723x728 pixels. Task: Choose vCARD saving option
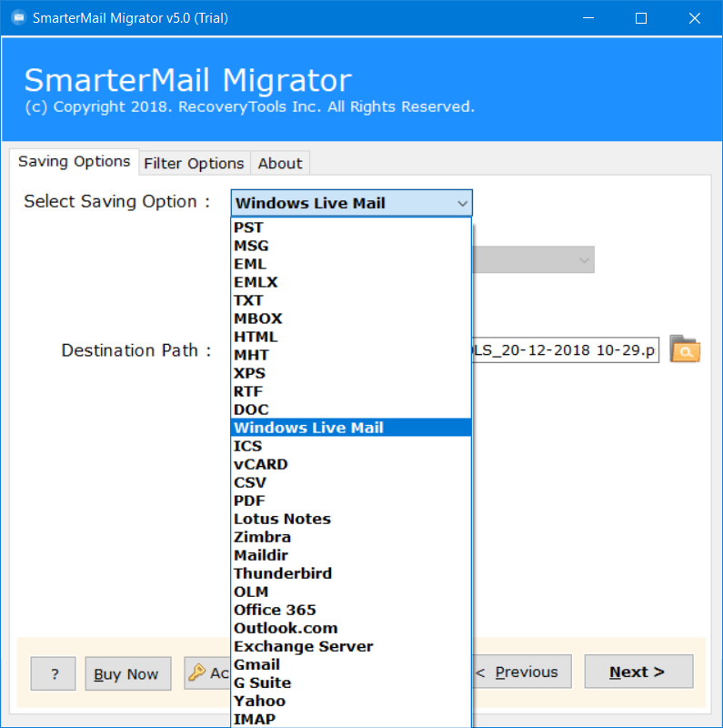click(351, 464)
